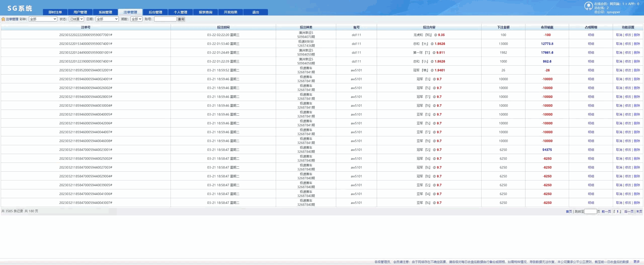
Task: Click the 账号 account input field
Action: [165, 19]
